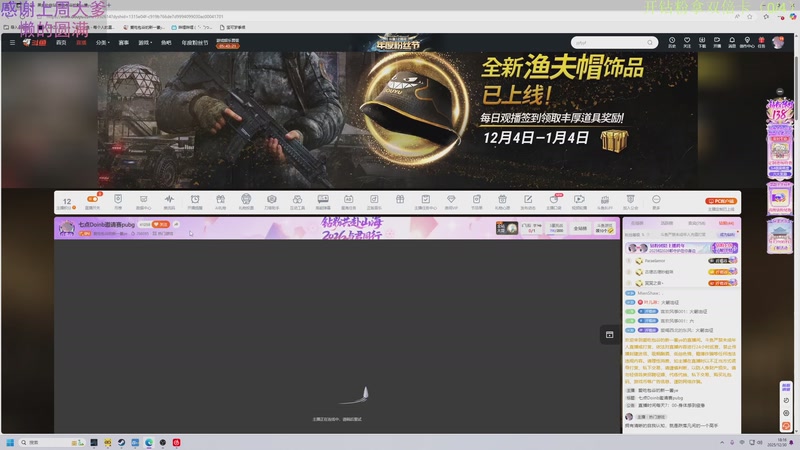The width and height of the screenshot is (800, 450).
Task: Collapse the floating widgets with minus icon
Action: click(780, 91)
